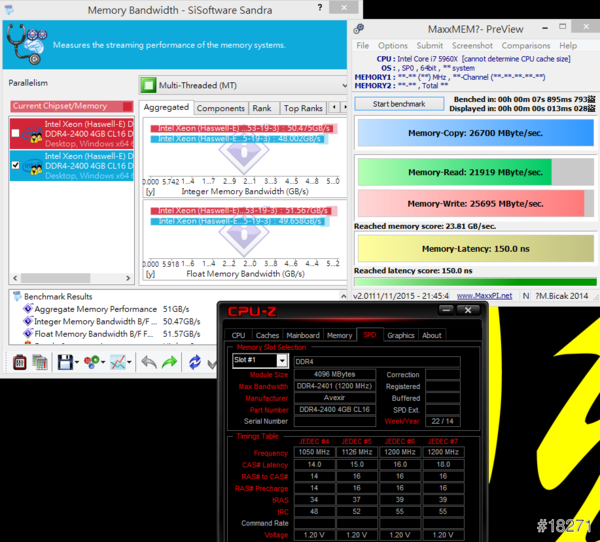Click the Start benchmark button

click(399, 104)
